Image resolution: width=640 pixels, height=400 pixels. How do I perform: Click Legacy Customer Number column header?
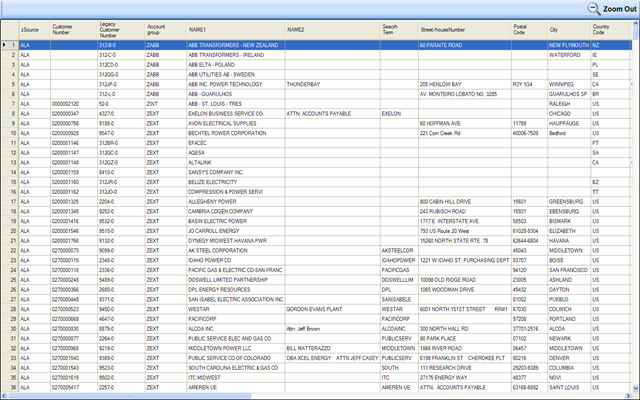(121, 30)
